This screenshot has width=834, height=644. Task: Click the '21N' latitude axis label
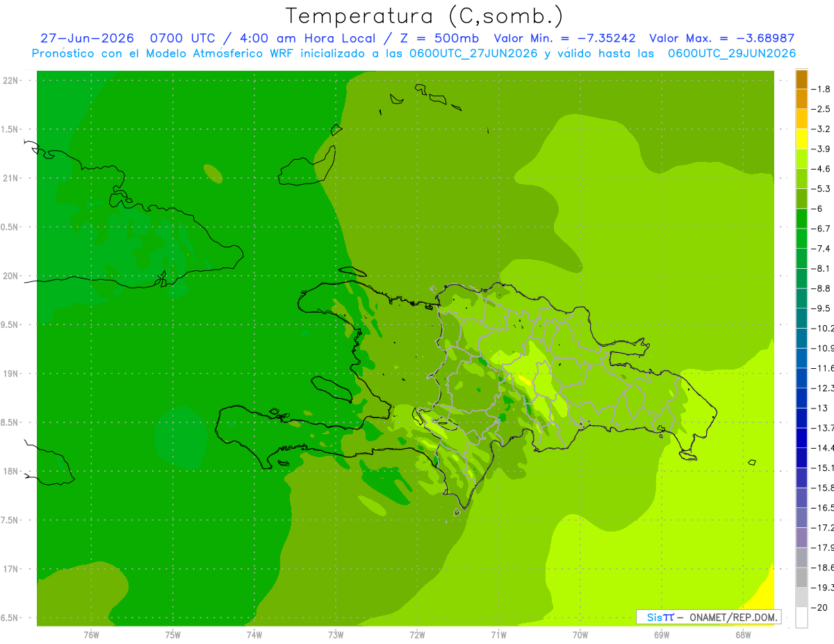click(11, 179)
